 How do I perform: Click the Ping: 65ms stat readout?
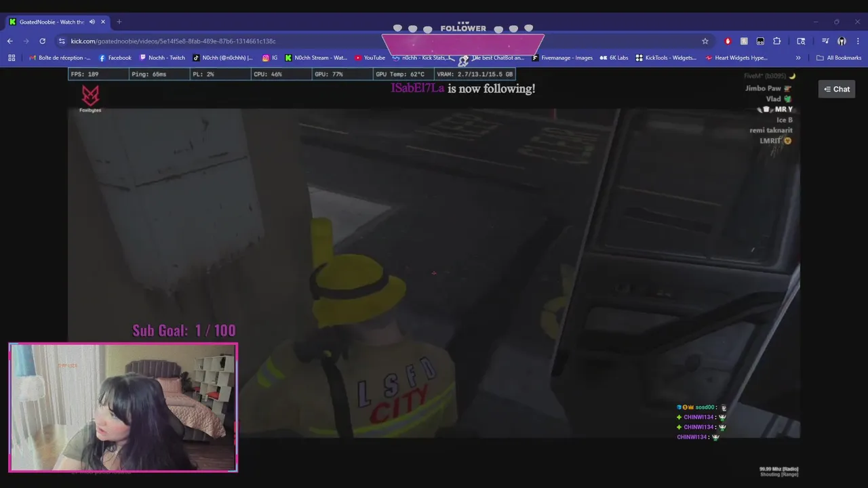(149, 74)
